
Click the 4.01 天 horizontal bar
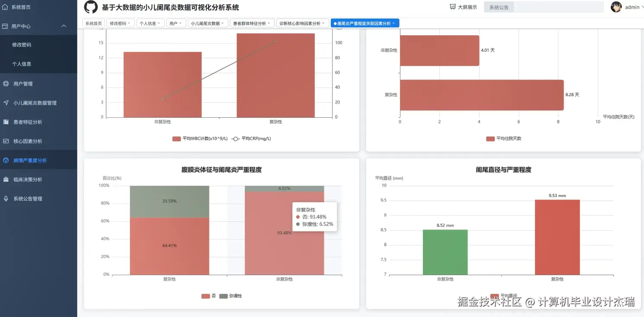(439, 50)
